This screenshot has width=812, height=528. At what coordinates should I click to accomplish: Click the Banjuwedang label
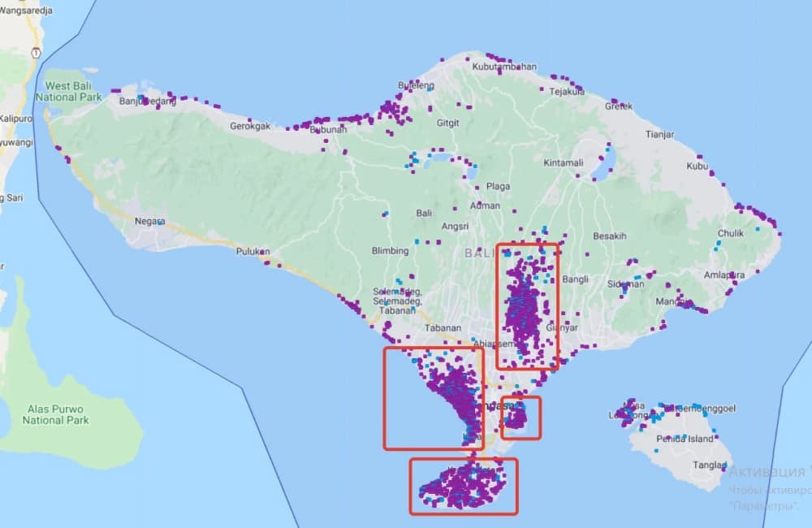(148, 101)
